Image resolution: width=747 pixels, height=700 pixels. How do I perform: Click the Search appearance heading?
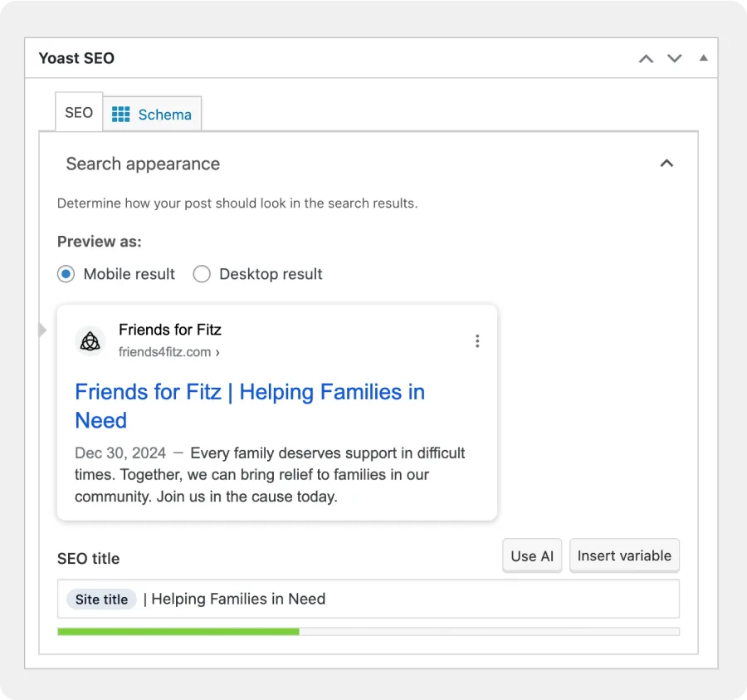tap(143, 164)
